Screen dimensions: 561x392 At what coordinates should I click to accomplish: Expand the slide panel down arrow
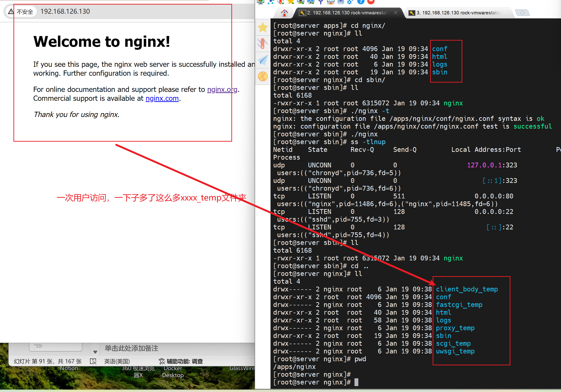[95, 352]
